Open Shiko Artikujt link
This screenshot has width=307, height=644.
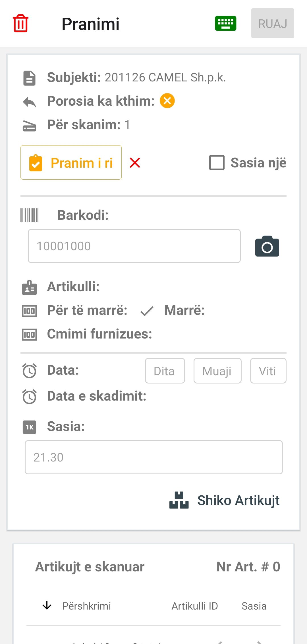(238, 500)
